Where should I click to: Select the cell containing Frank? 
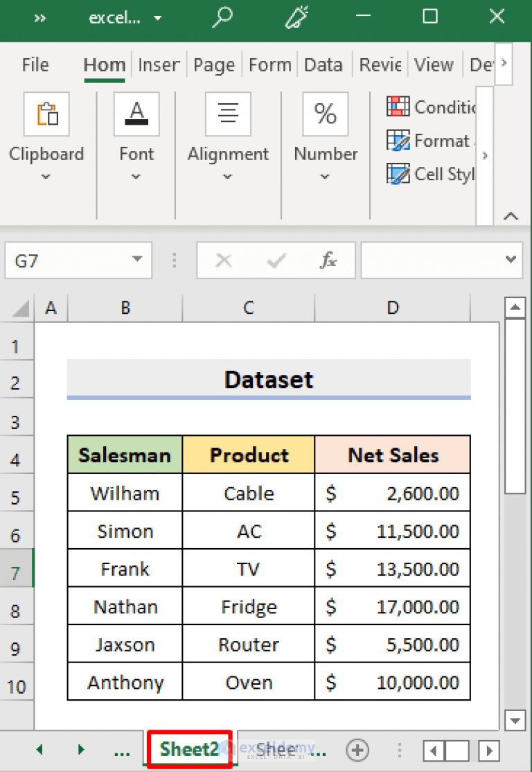pos(124,568)
